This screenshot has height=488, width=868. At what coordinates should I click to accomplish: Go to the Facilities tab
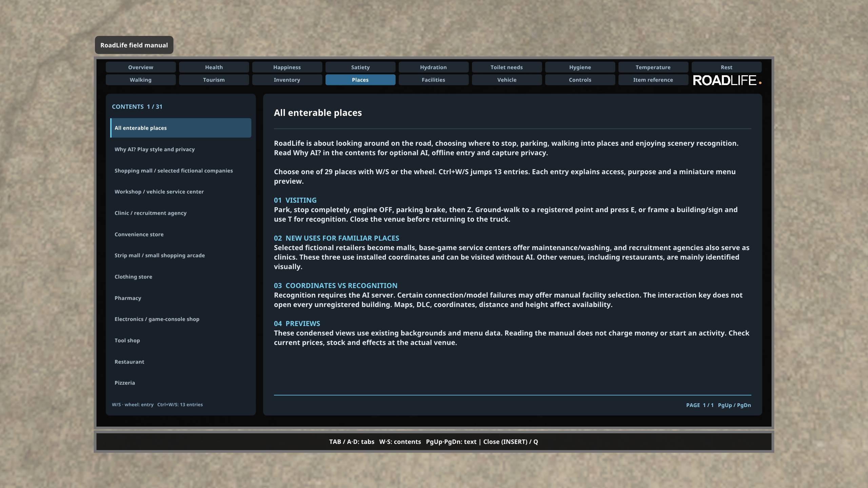434,80
